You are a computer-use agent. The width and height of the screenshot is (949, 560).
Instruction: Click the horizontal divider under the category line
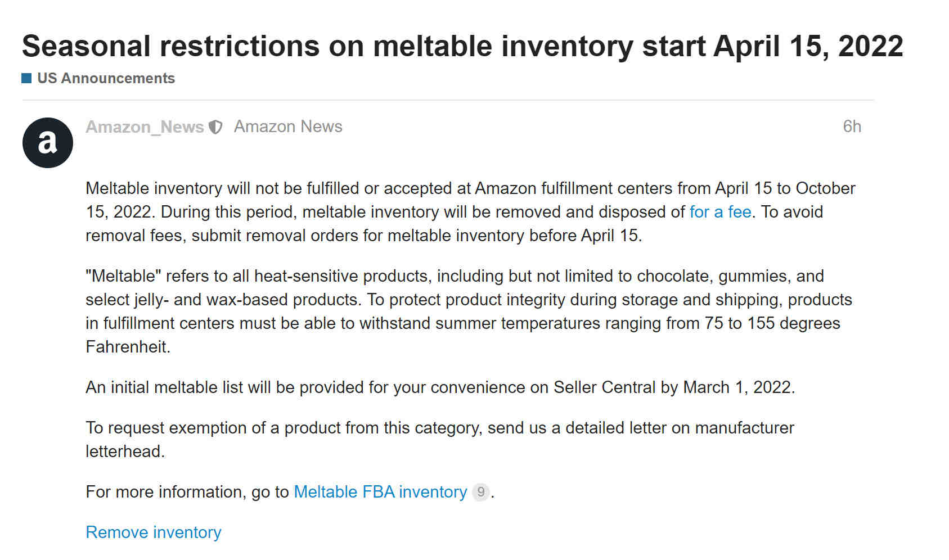pyautogui.click(x=448, y=100)
